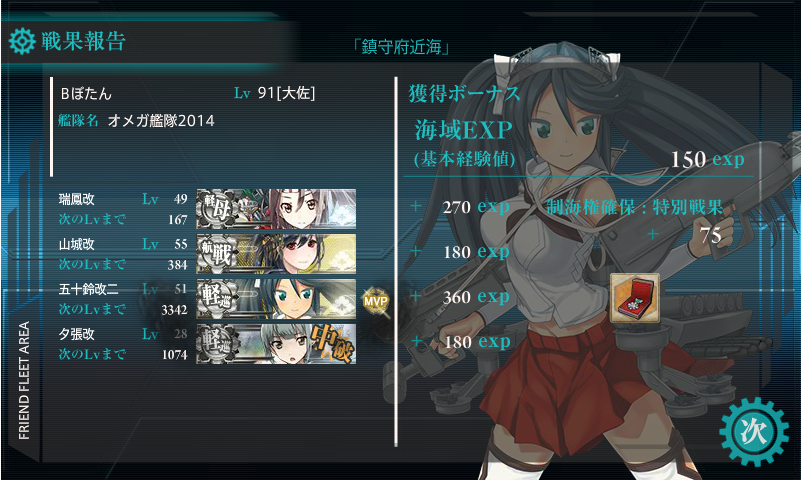The width and height of the screenshot is (801, 481).
Task: Click the 制海権確保：特別戦果 bonus text
Action: click(x=634, y=207)
